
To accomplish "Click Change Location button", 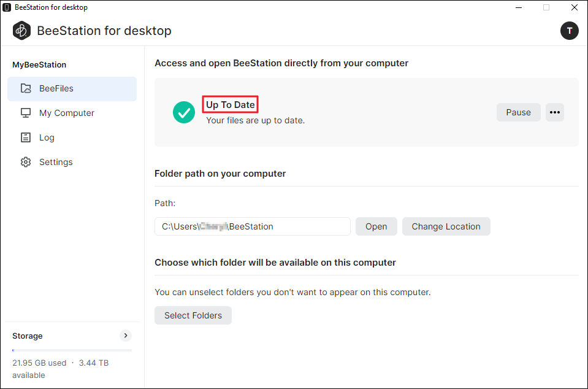I will coord(446,226).
